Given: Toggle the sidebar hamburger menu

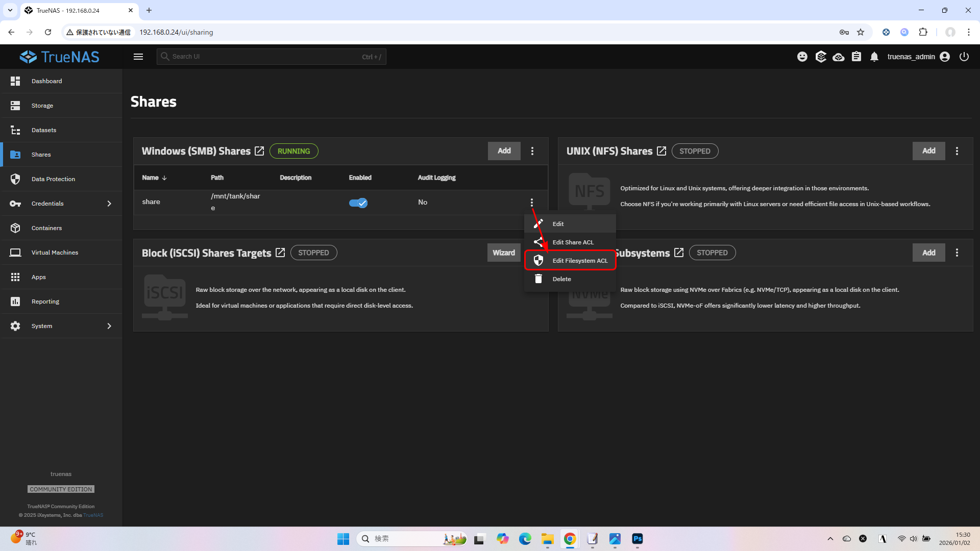Looking at the screenshot, I should [x=138, y=57].
